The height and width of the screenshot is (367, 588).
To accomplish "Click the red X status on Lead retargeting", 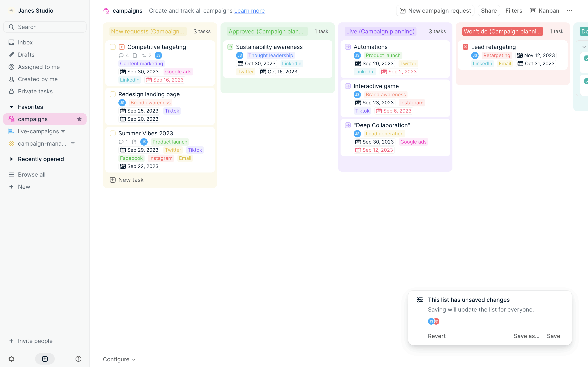I will (465, 47).
